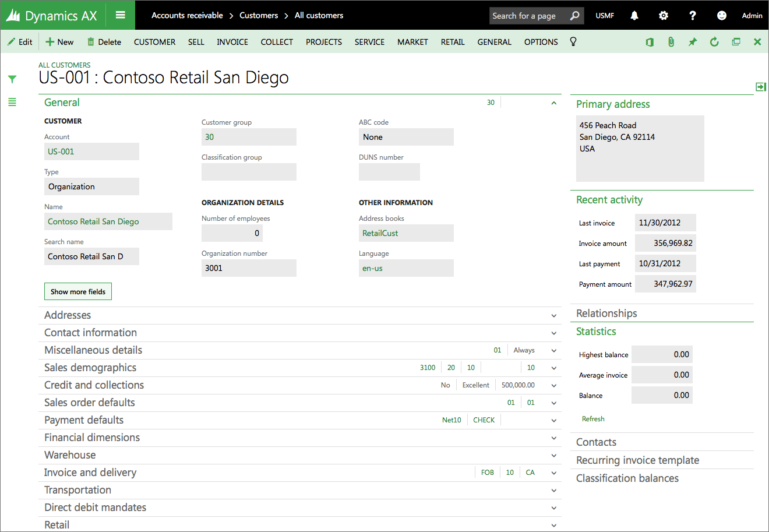Open the US-001 account link
769x532 pixels.
(61, 152)
